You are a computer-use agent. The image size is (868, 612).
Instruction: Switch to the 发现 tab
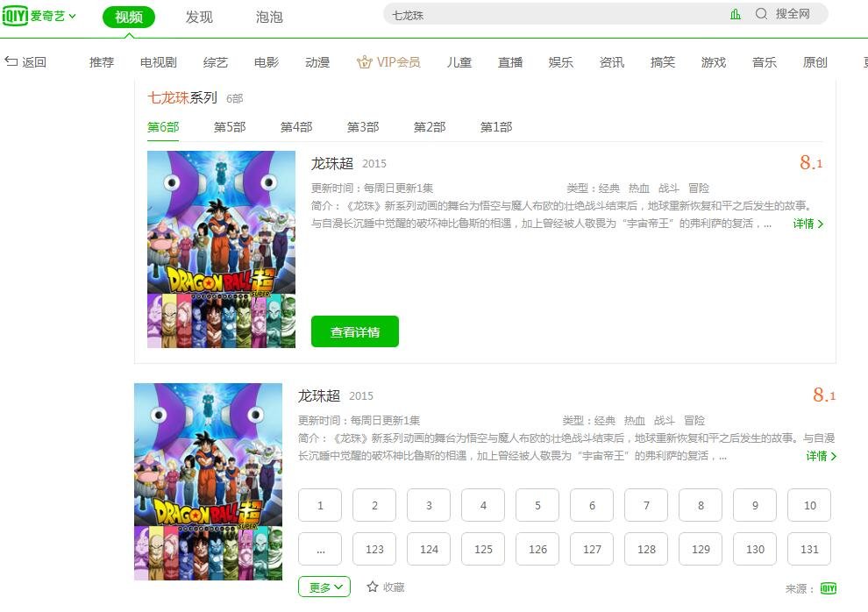coord(200,16)
